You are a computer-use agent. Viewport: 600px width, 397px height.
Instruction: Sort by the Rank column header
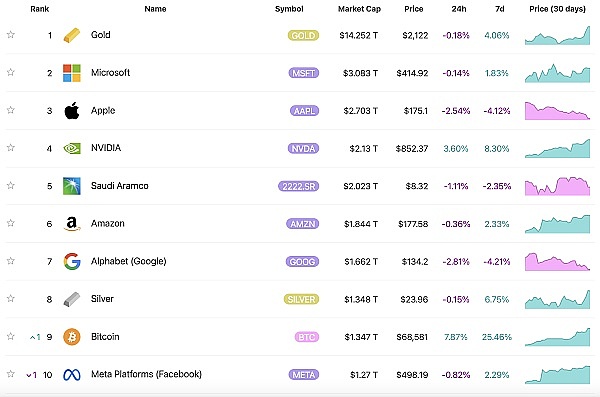(40, 9)
